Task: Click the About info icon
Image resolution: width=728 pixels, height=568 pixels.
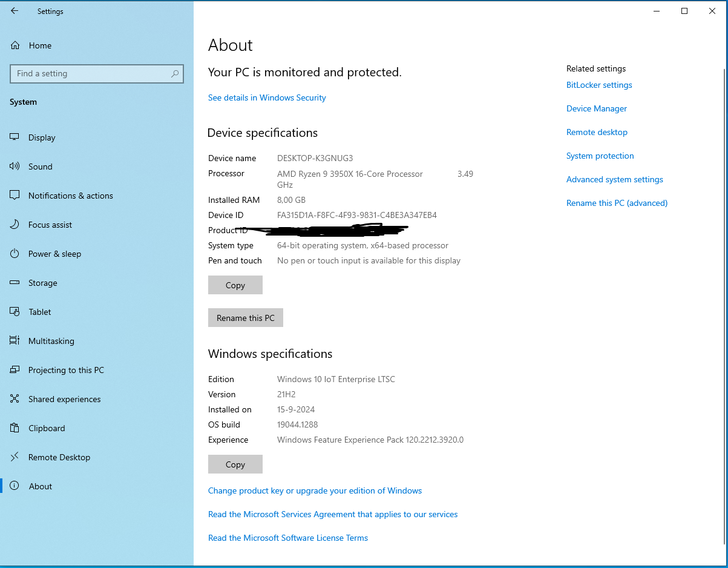Action: pos(15,486)
